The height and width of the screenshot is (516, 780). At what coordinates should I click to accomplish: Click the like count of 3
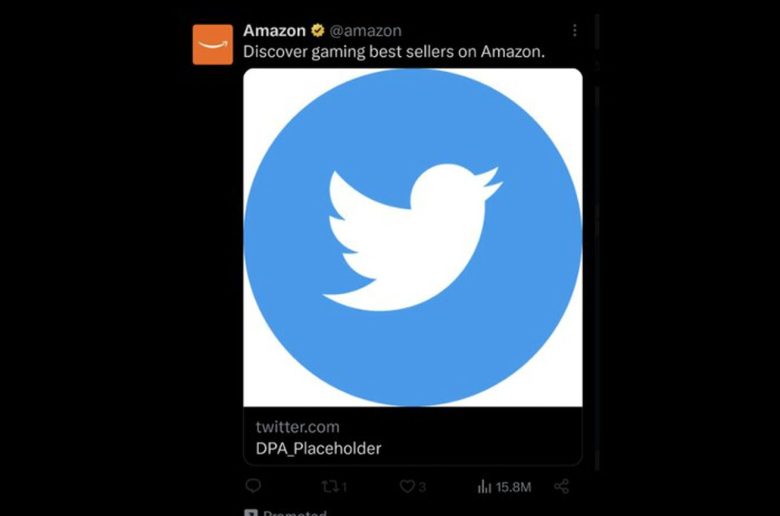(x=422, y=487)
